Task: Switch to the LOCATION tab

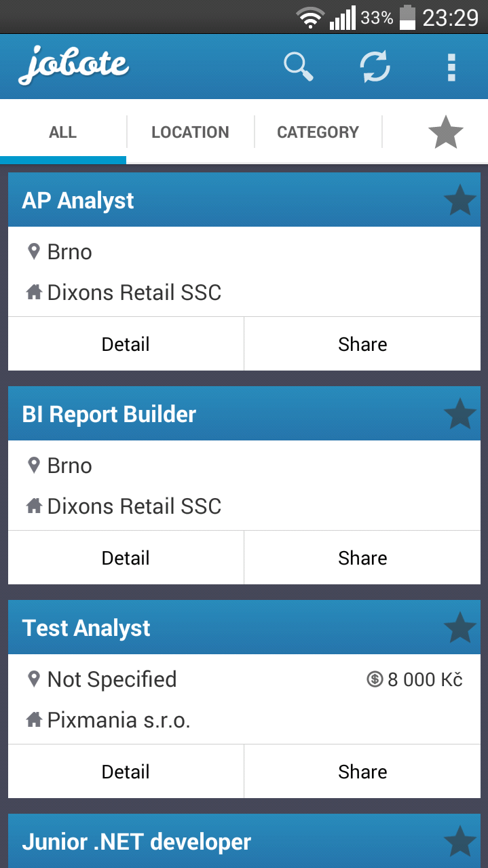Action: pyautogui.click(x=190, y=132)
